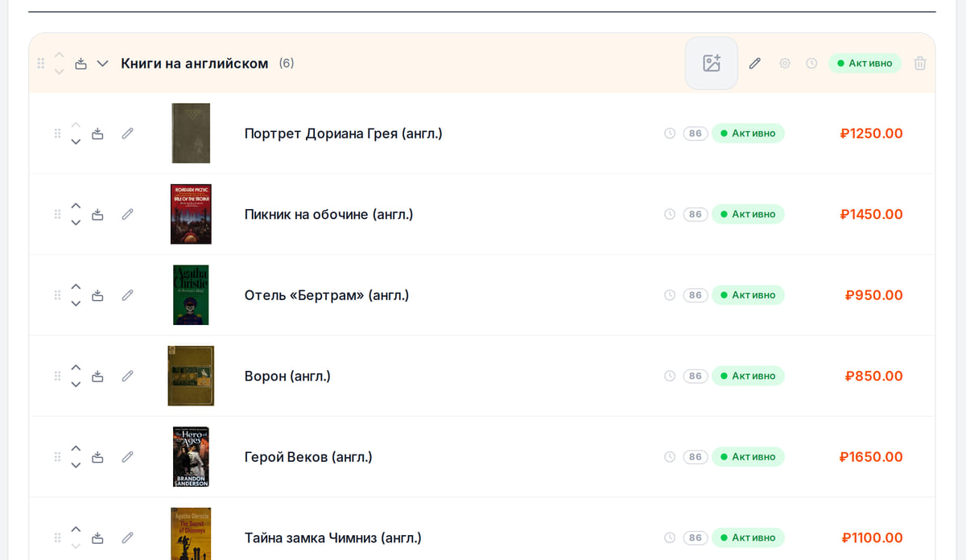Move «Отель «Бертрам»» down one position

(x=76, y=304)
